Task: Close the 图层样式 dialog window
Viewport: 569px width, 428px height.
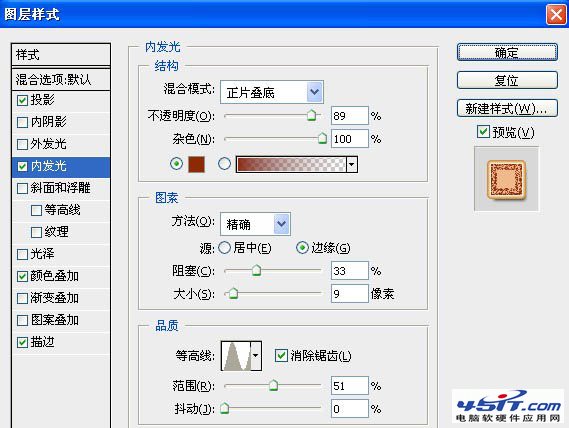Action: 556,15
